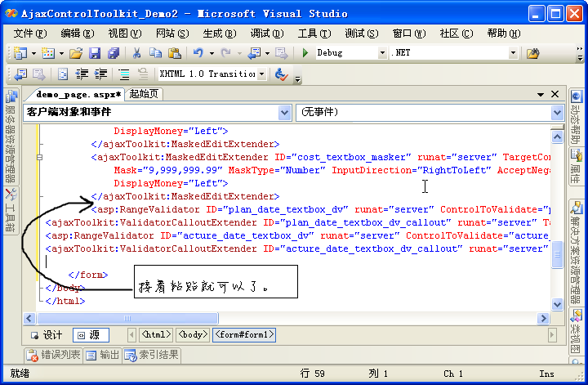The image size is (588, 385).
Task: Open the Debug configuration dropdown
Action: point(382,53)
